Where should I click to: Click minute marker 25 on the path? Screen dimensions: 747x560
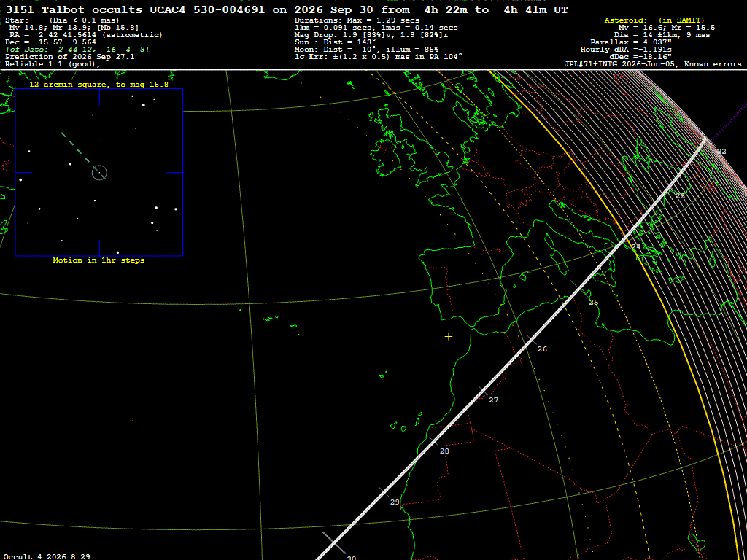pos(594,303)
